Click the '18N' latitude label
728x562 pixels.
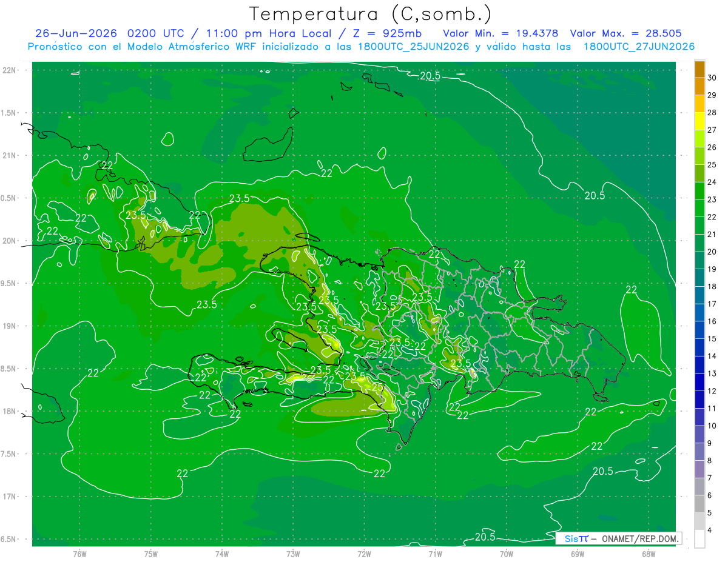(x=10, y=412)
